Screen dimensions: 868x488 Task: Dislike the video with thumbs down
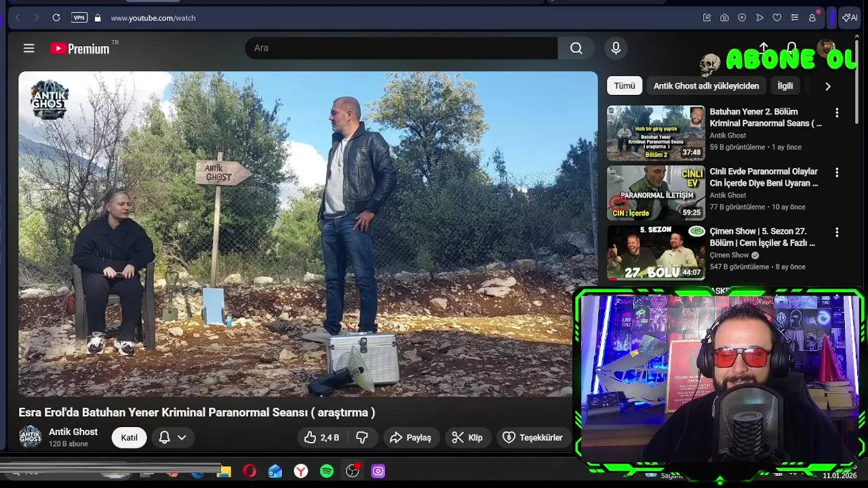(x=362, y=438)
